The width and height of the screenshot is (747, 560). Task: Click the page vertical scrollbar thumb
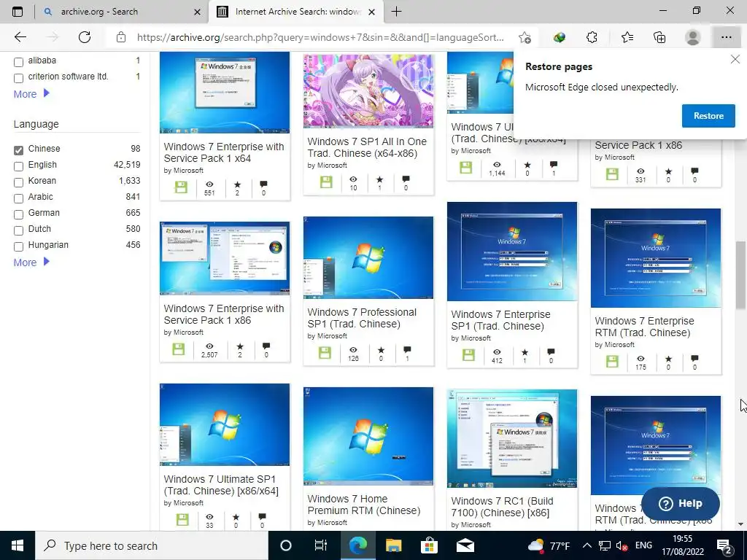coord(740,275)
